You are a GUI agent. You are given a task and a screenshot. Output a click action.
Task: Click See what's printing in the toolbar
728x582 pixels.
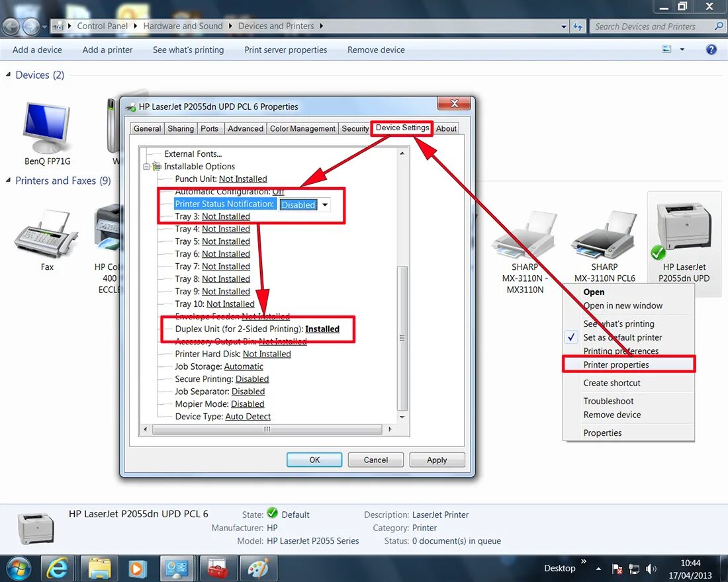(x=188, y=50)
